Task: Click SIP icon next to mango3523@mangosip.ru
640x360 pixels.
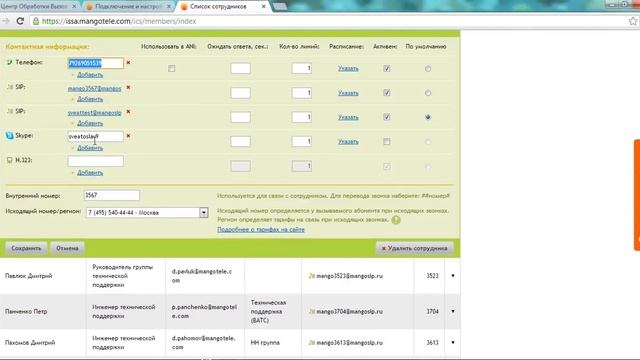Action: [x=311, y=276]
